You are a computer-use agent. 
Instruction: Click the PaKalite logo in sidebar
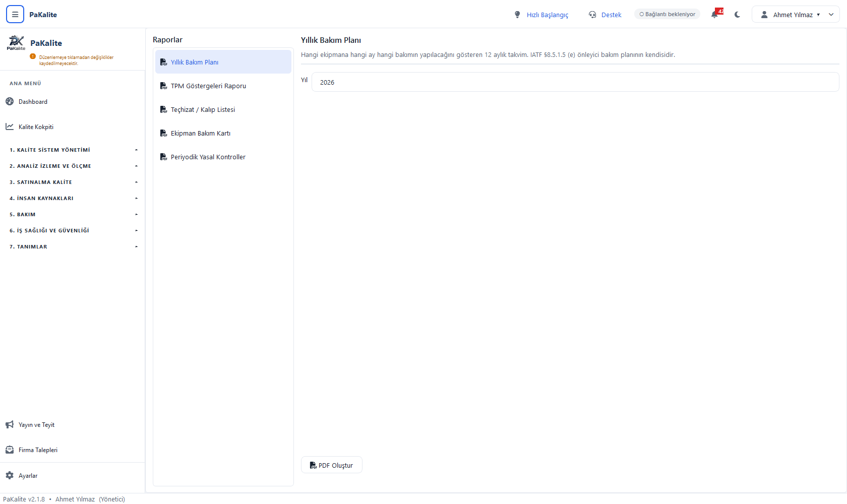(16, 43)
